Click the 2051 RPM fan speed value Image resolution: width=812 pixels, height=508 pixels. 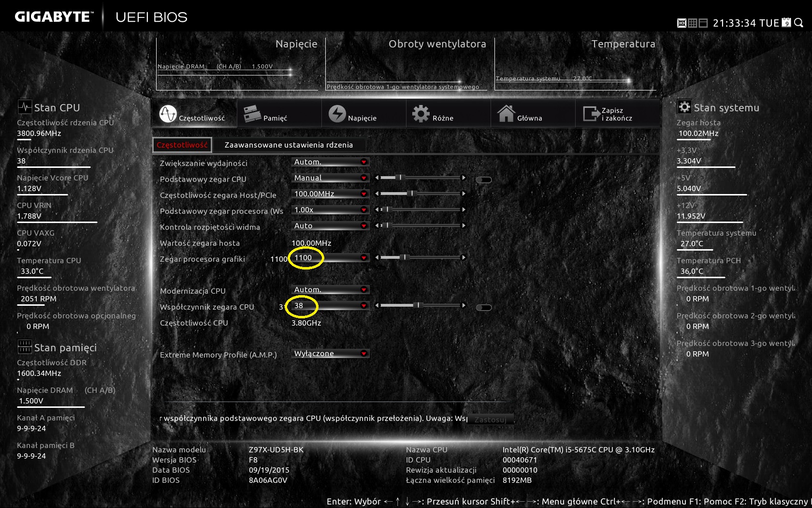tap(39, 299)
